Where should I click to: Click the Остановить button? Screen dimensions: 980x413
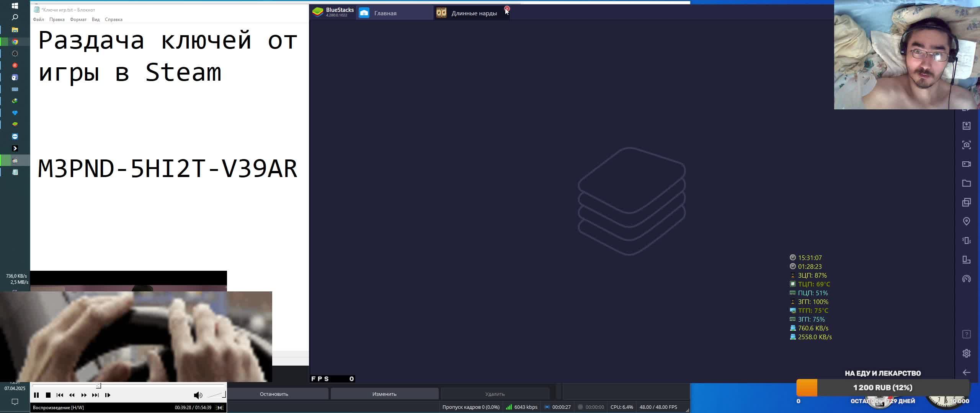(x=274, y=394)
